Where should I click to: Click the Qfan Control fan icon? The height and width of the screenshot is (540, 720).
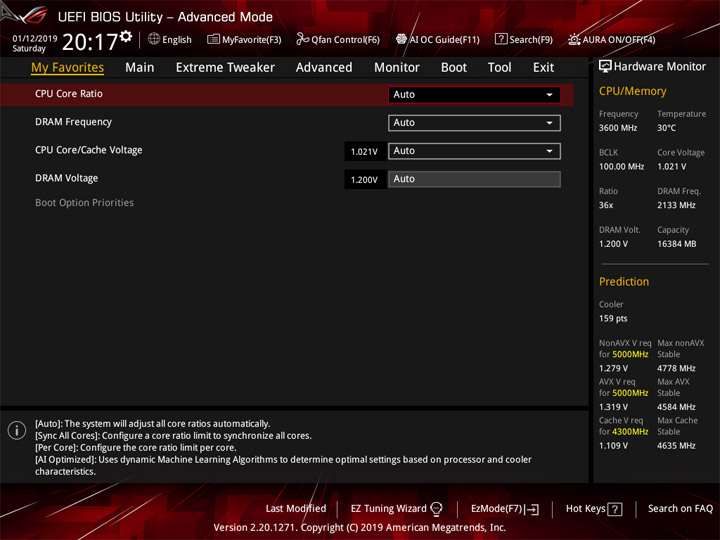[302, 39]
